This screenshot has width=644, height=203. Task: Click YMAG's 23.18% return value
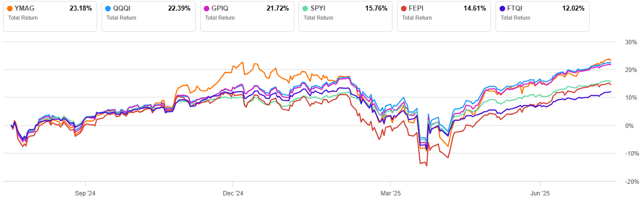[80, 9]
